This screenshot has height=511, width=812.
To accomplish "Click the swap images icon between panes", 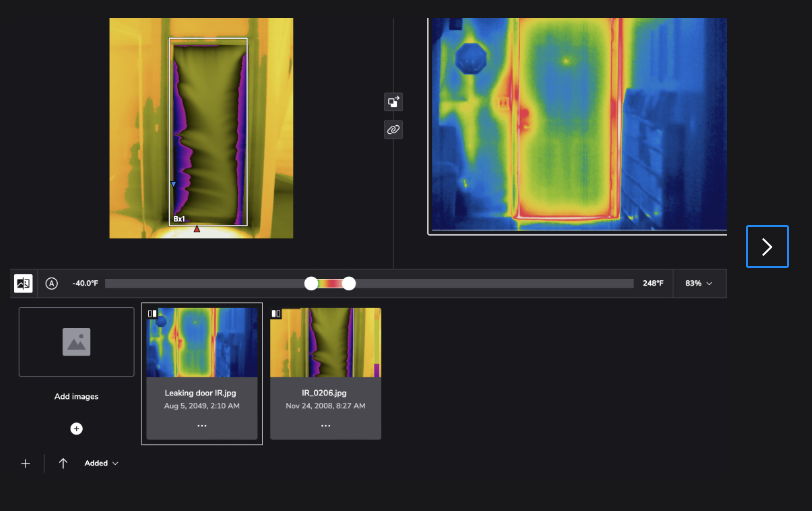I will click(394, 101).
